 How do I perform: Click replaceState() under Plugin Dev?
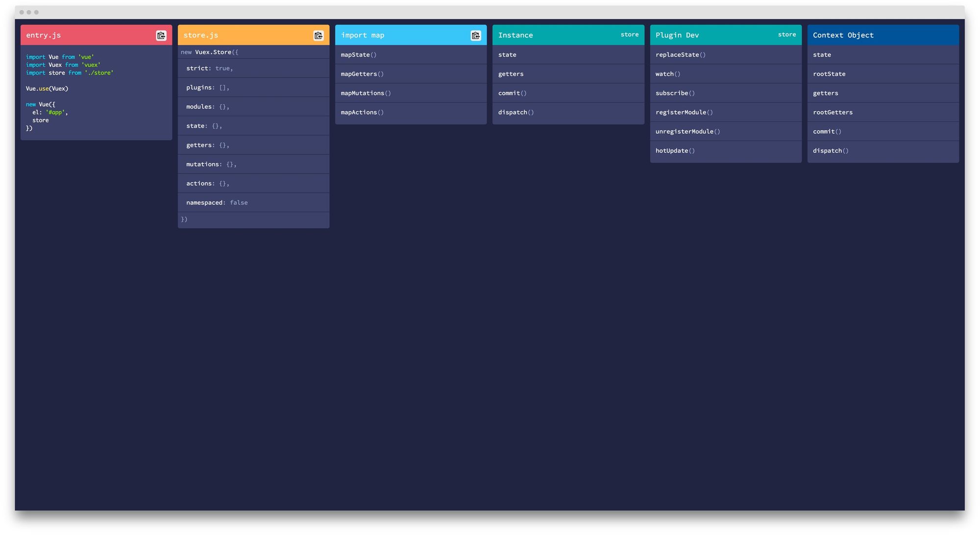(681, 54)
